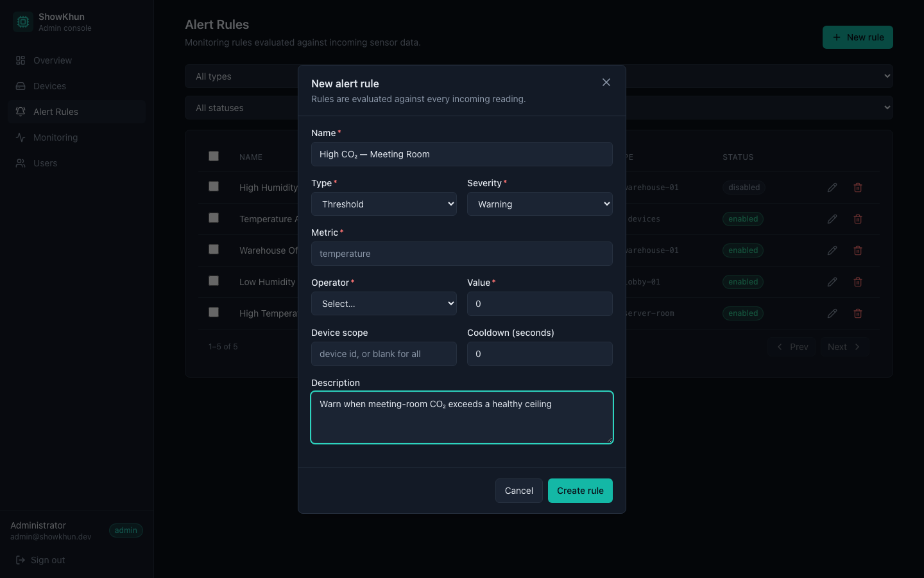The image size is (924, 578).
Task: Click the Cooldown seconds input field
Action: [x=540, y=354]
